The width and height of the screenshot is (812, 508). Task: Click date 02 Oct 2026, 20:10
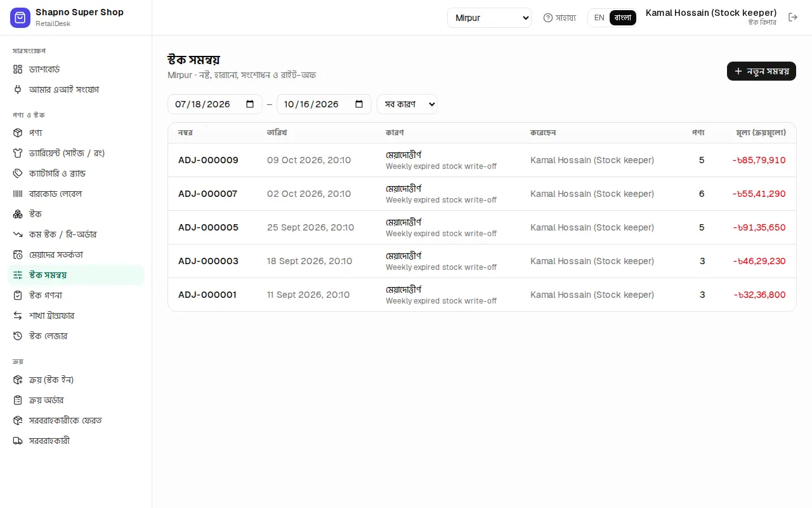tap(309, 194)
